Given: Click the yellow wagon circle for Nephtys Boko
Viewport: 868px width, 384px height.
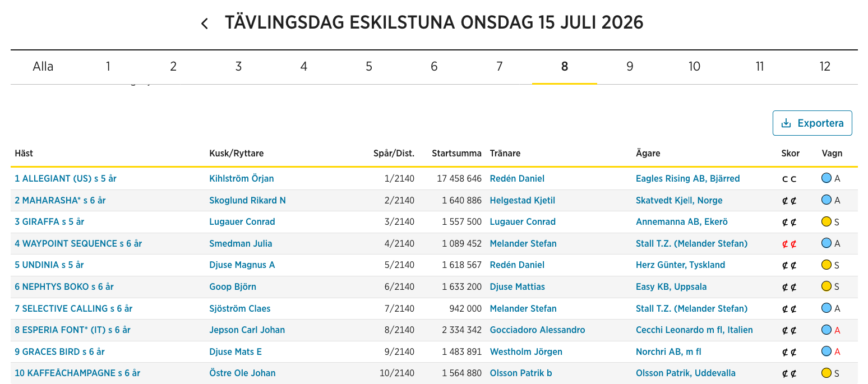Looking at the screenshot, I should pyautogui.click(x=826, y=286).
